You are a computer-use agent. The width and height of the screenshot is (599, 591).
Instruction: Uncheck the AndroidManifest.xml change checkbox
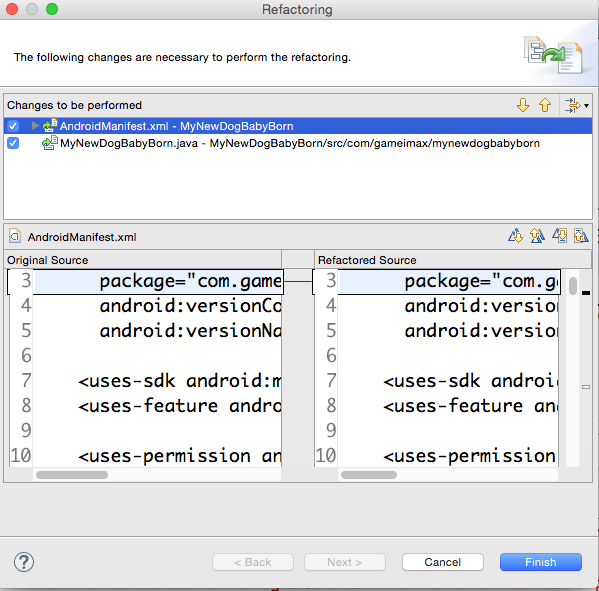pyautogui.click(x=13, y=126)
